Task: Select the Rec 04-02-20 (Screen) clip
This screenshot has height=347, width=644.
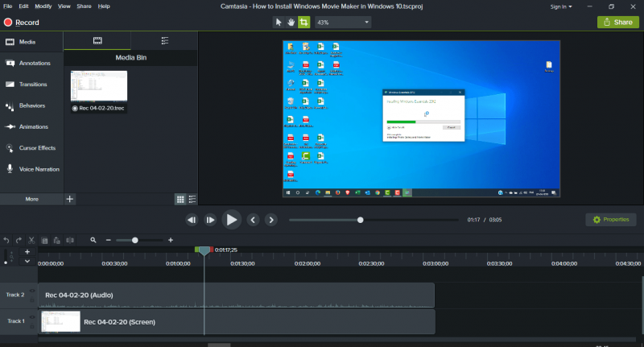Action: [237, 322]
